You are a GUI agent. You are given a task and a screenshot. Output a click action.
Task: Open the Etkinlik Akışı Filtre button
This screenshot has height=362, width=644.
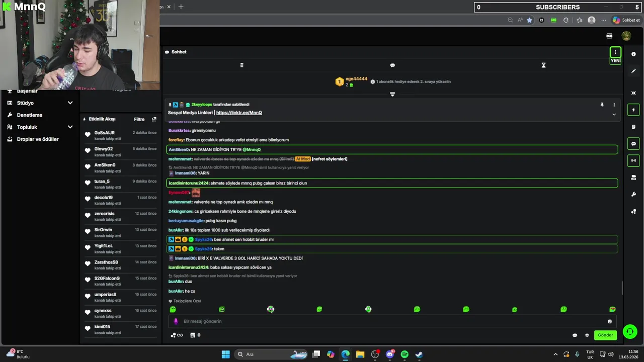tap(139, 119)
